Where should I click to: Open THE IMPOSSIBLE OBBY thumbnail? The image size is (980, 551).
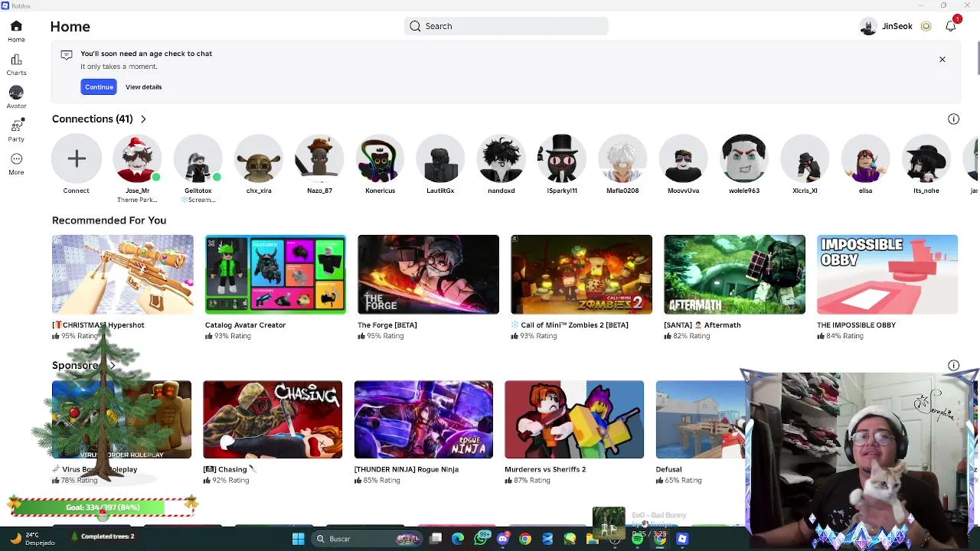pos(887,275)
